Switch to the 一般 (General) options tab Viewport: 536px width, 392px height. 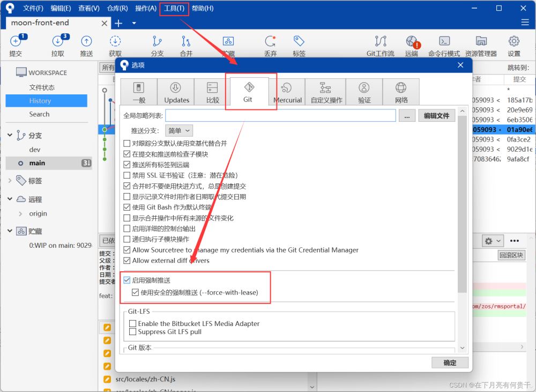pyautogui.click(x=139, y=92)
